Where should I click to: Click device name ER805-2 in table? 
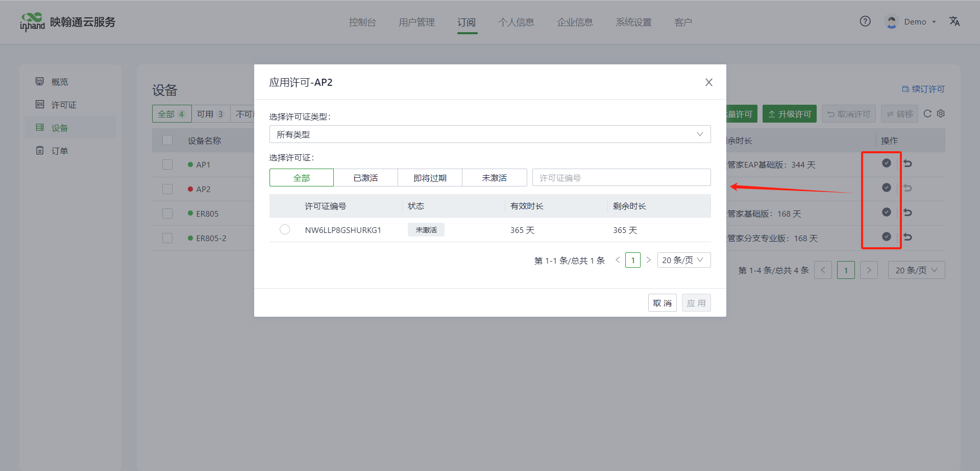pyautogui.click(x=211, y=238)
